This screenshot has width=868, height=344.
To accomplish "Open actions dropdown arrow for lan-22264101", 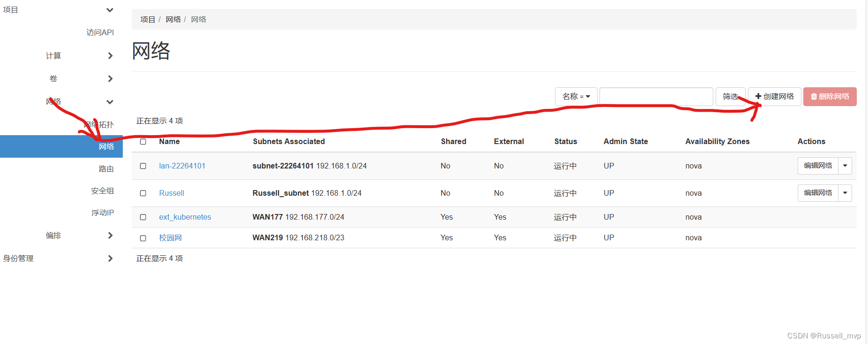I will [x=845, y=166].
